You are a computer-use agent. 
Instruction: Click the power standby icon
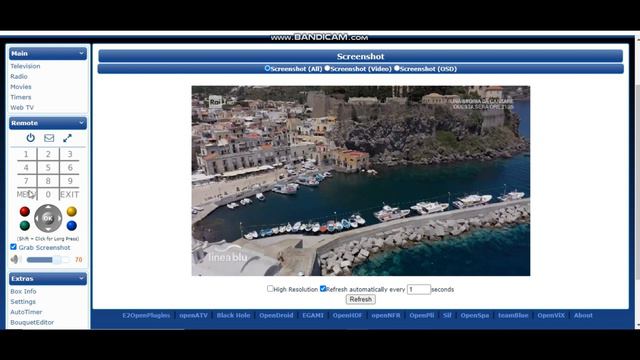click(x=31, y=138)
